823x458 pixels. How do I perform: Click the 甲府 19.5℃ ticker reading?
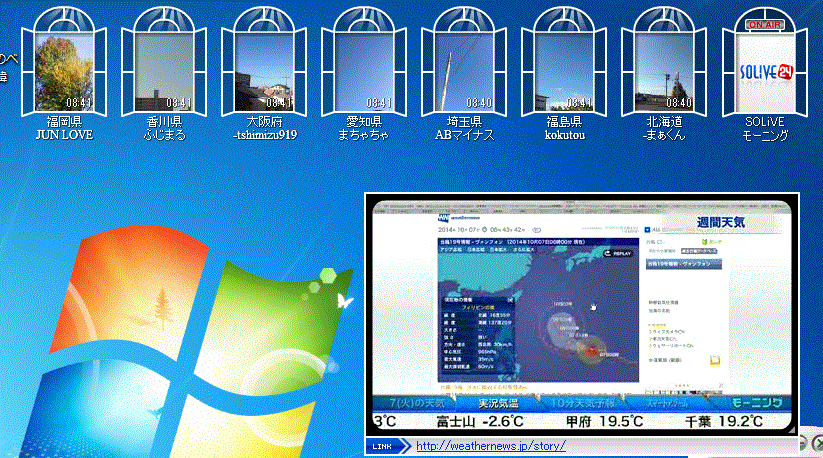(605, 421)
